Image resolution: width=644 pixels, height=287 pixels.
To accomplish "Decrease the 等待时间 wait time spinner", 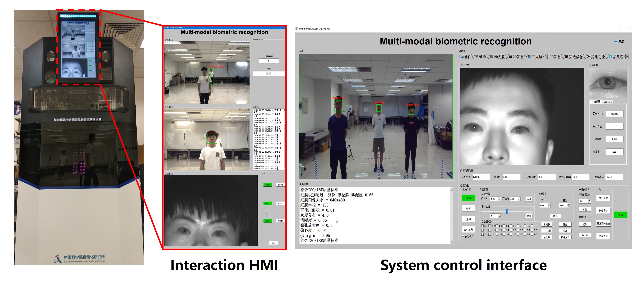I will 590,202.
